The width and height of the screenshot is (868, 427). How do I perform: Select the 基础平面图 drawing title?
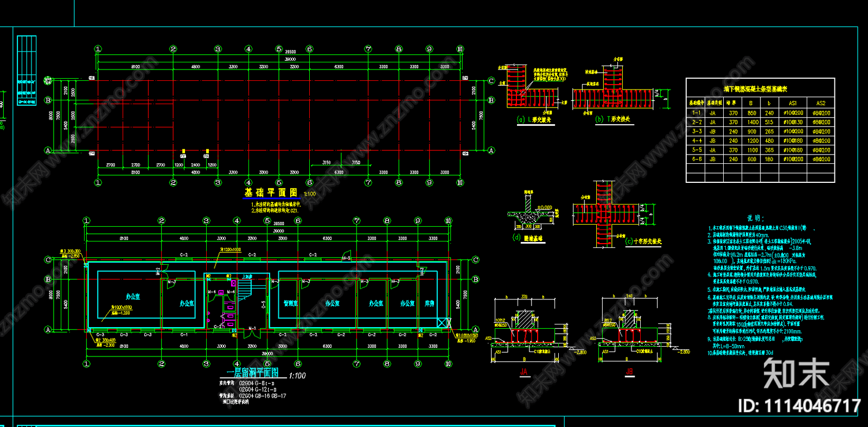pos(271,193)
